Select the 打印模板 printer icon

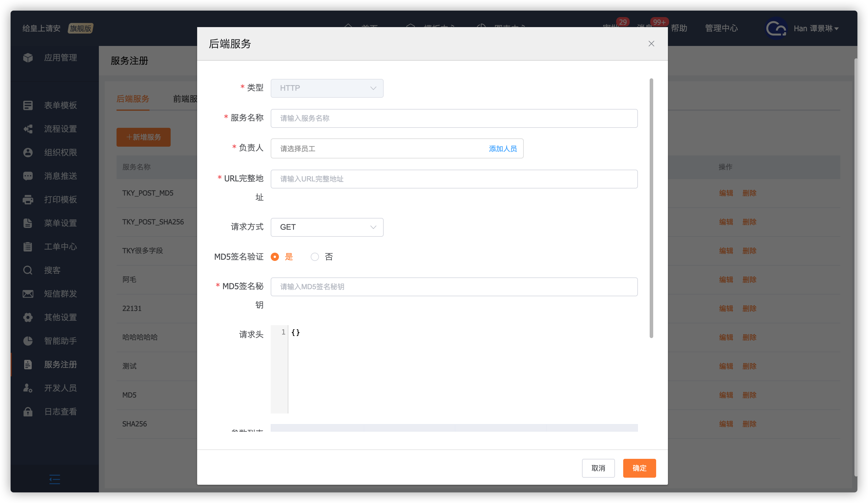(28, 200)
